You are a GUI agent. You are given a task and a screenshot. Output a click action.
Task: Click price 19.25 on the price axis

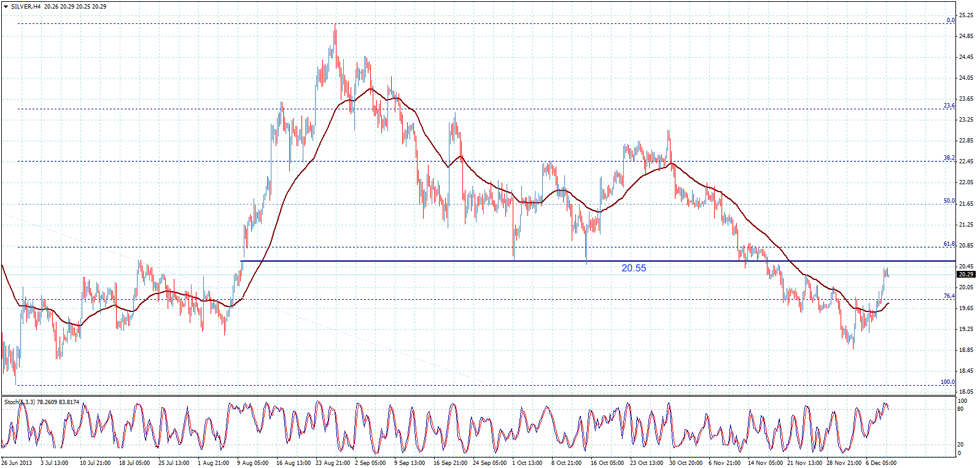point(966,329)
